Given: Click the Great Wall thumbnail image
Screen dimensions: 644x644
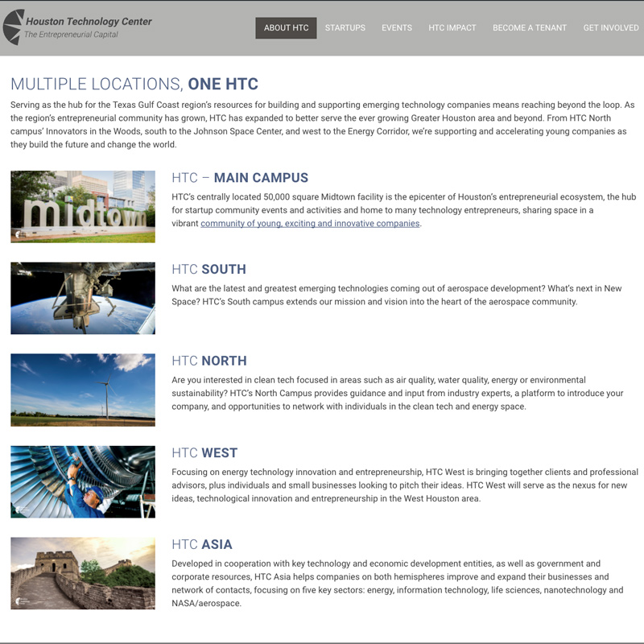Looking at the screenshot, I should 83,573.
